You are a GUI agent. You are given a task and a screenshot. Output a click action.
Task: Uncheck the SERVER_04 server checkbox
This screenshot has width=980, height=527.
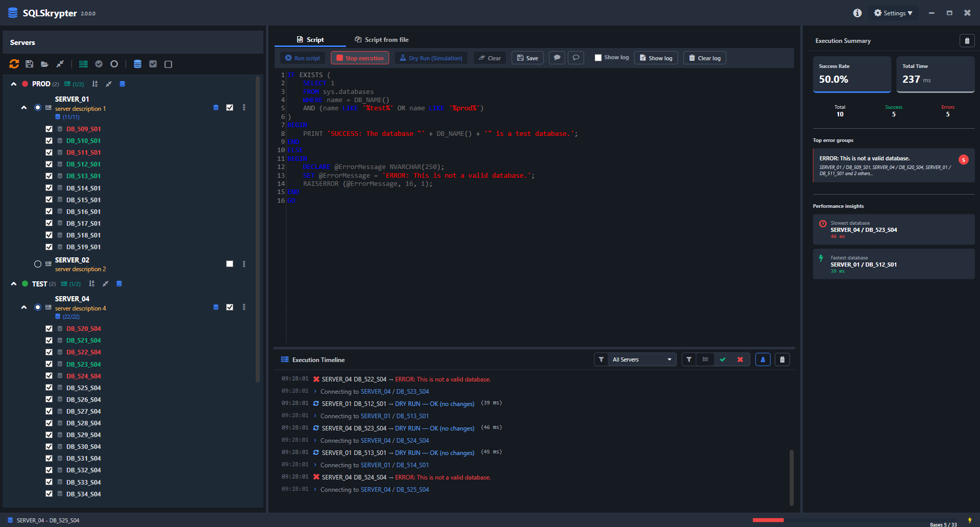[230, 307]
